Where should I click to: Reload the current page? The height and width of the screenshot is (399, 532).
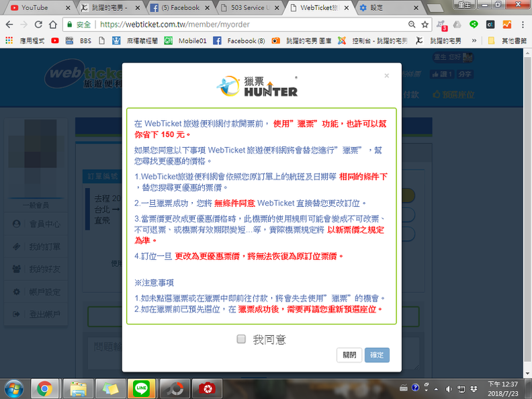click(38, 24)
